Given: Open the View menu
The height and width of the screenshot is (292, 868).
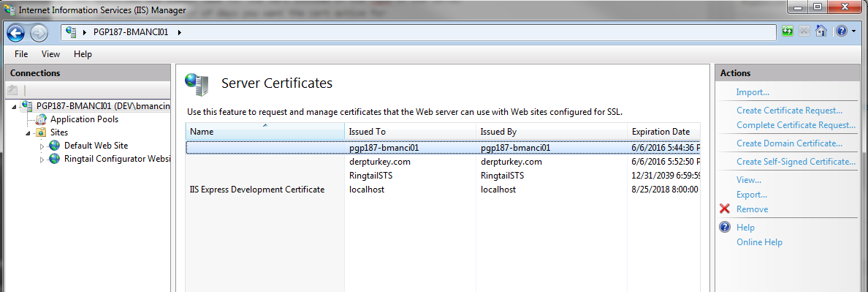Looking at the screenshot, I should (x=50, y=54).
